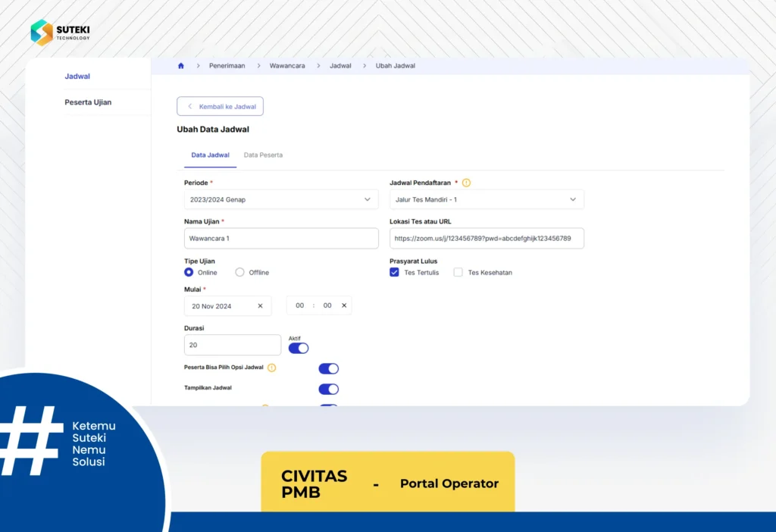Screen dimensions: 776x532
Task: Toggle Peserta Bisa Pilih Opsi Jadwal switch
Action: pos(329,369)
